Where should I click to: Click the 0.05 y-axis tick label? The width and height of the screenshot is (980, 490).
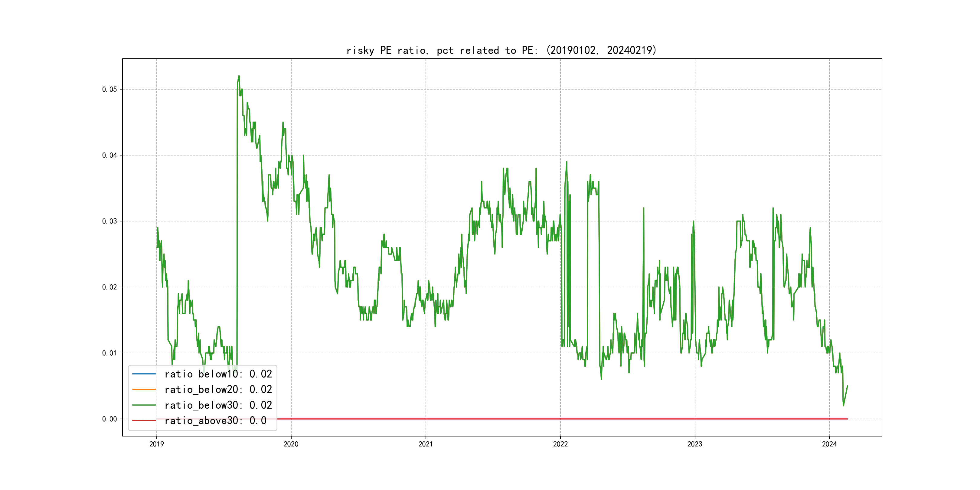click(109, 90)
